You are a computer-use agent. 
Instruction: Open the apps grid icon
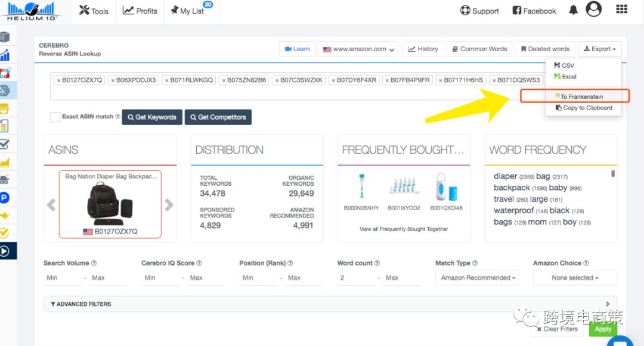(621, 10)
